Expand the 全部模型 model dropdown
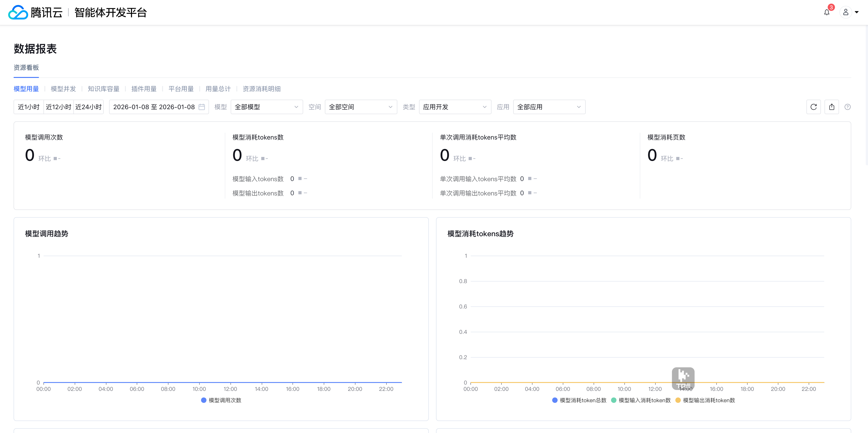Viewport: 868px width, 433px height. click(266, 107)
